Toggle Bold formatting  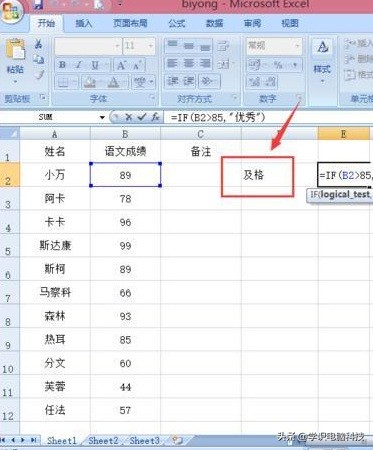coord(62,65)
